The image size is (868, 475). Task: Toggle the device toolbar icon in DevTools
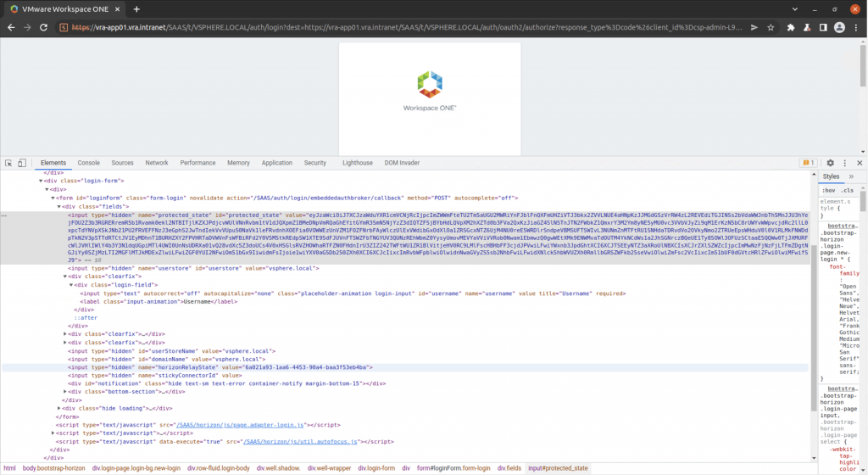pos(22,163)
